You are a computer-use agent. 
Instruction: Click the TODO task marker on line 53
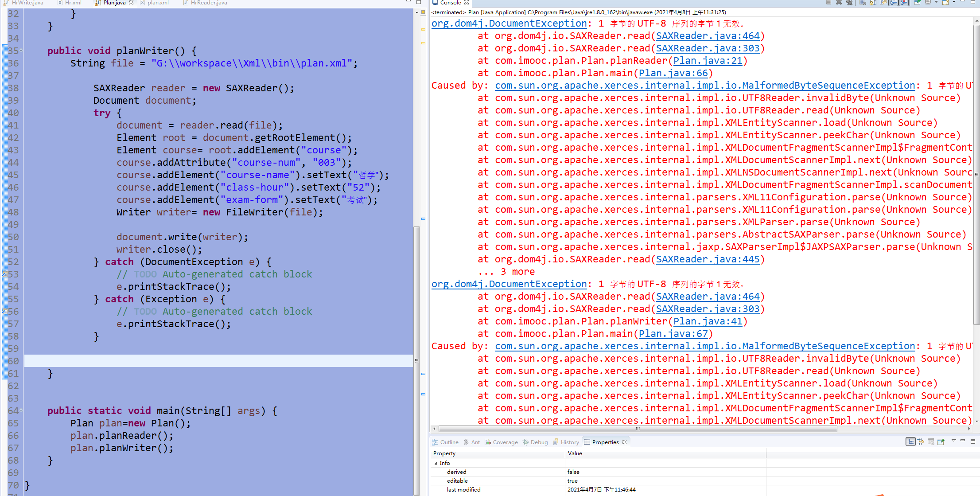pyautogui.click(x=4, y=274)
